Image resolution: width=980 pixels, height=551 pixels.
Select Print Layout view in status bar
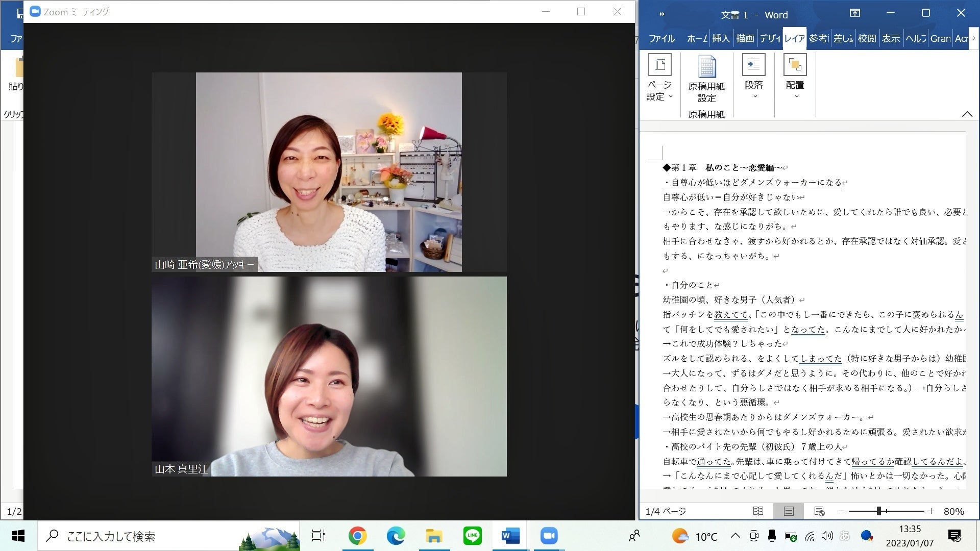pos(789,511)
